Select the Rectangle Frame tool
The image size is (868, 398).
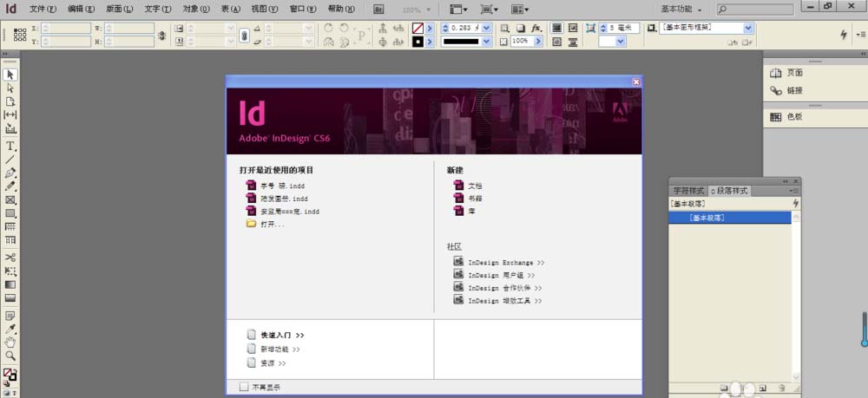point(10,200)
